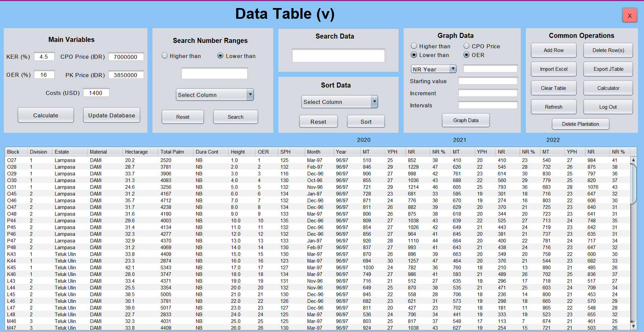Select block cell L48
Image resolution: width=644 pixels, height=332 pixels.
click(x=16, y=314)
